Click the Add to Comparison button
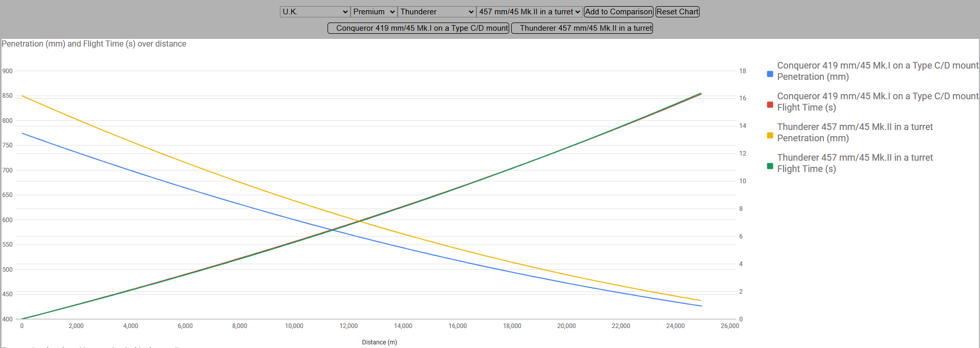Viewport: 980px width, 348px height. click(618, 12)
